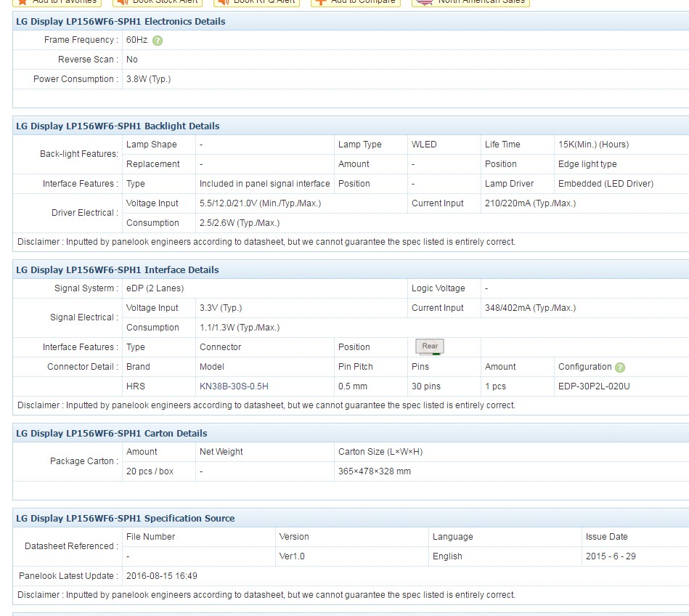Screen dimensions: 689x616
Task: Open the North American Sales button
Action: tap(470, 1)
